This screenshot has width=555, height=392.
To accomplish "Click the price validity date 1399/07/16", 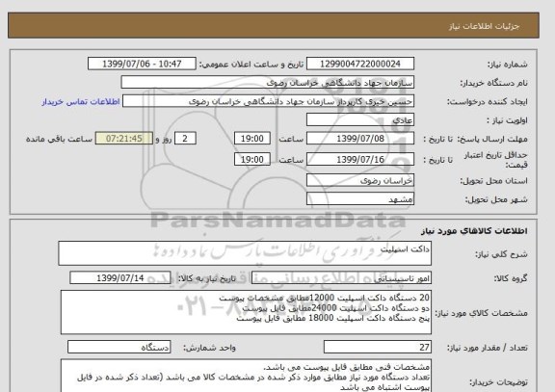I will point(360,159).
